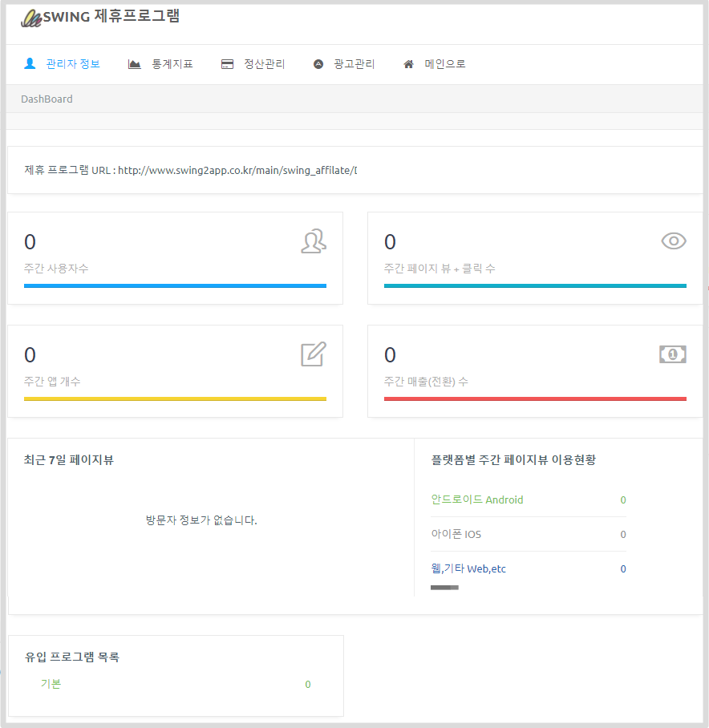709x728 pixels.
Task: Open the 통계지표 menu
Action: coord(172,64)
